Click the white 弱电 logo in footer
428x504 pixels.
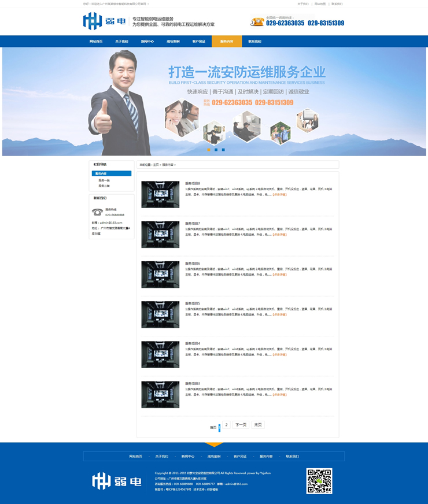tap(117, 481)
